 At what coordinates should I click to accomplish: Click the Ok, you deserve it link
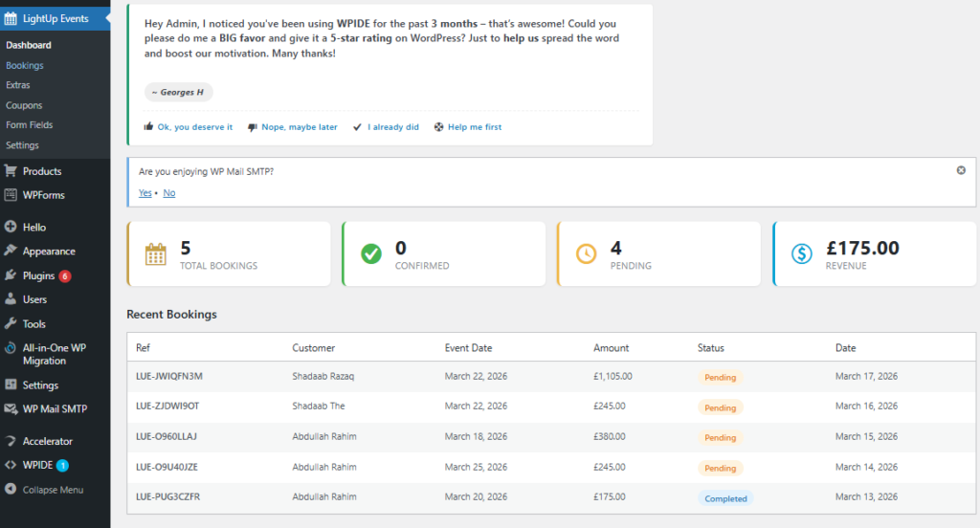click(195, 127)
